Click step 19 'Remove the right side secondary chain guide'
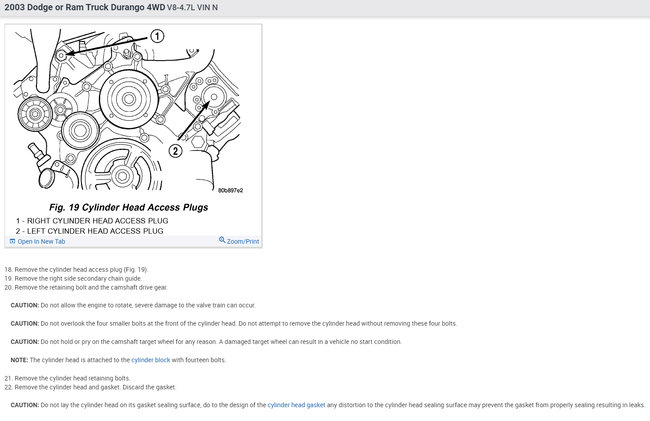 [x=73, y=278]
